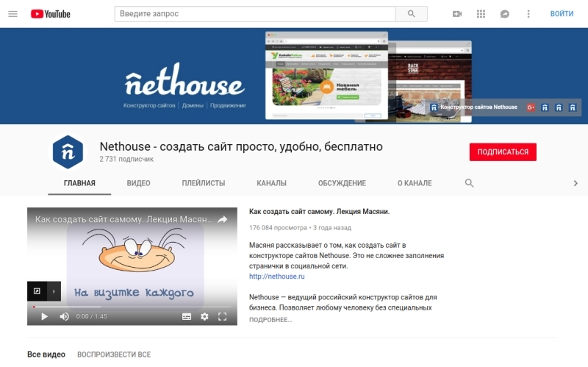The width and height of the screenshot is (588, 367).
Task: Click the ВОЙТИ sign-in link
Action: 562,14
